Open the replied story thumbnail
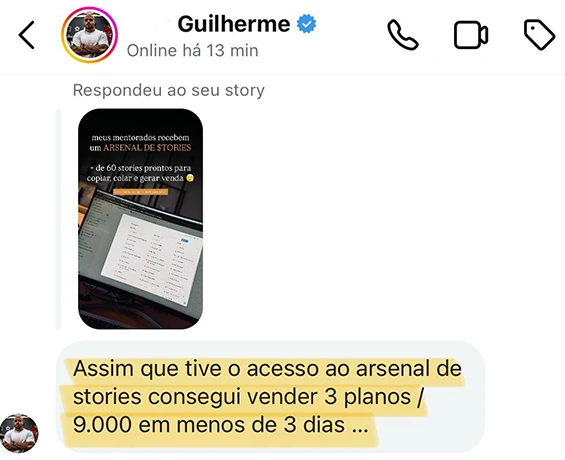Viewport: 565px width, 460px height. 141,219
